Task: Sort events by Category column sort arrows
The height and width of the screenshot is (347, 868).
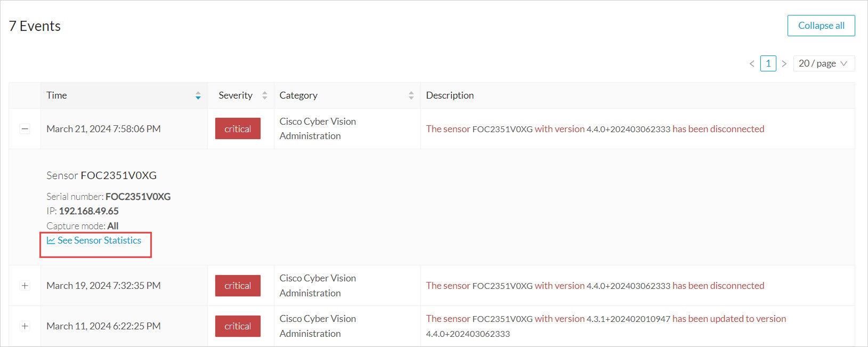Action: click(x=411, y=95)
